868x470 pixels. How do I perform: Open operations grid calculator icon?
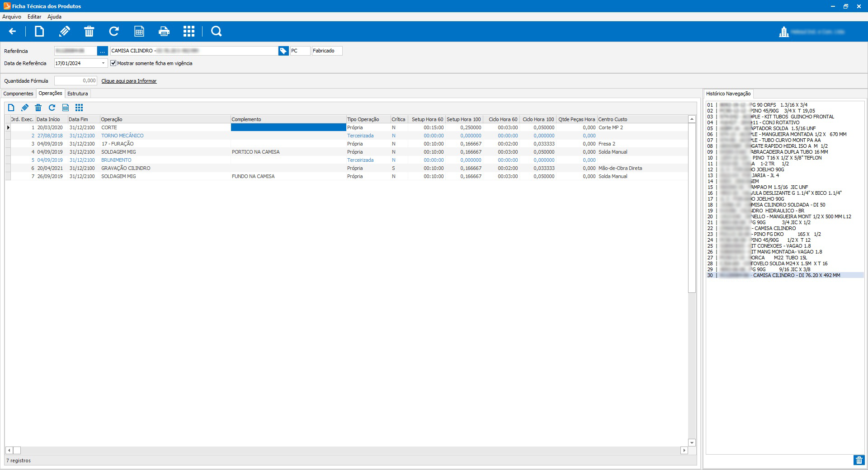[x=66, y=108]
